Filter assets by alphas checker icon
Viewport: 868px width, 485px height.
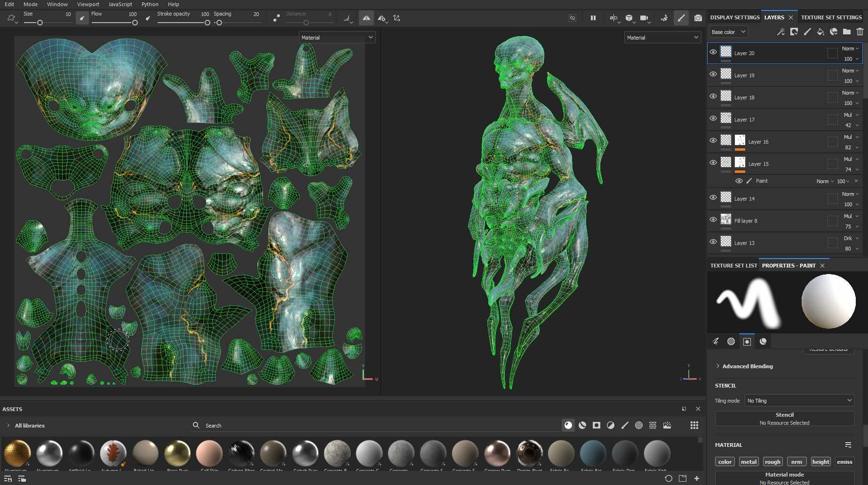point(639,425)
